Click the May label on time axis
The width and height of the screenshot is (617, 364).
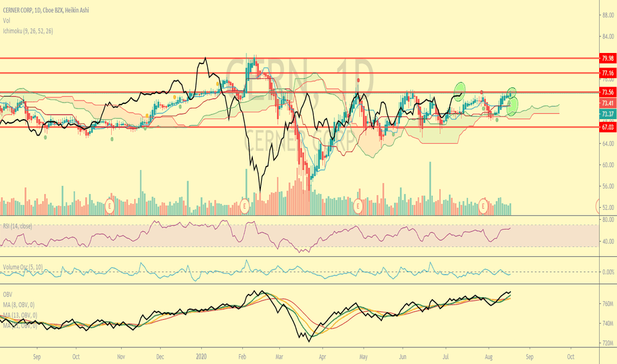pyautogui.click(x=363, y=357)
